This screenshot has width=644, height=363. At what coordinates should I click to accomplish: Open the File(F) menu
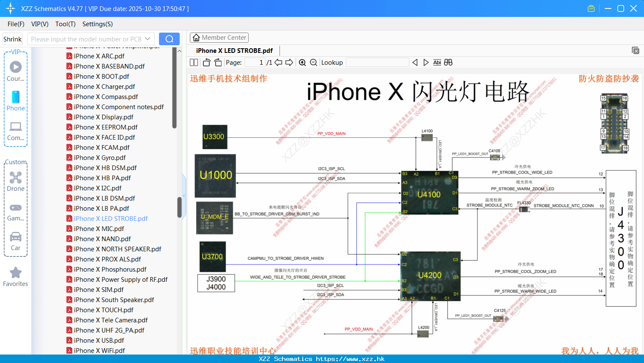(x=16, y=24)
